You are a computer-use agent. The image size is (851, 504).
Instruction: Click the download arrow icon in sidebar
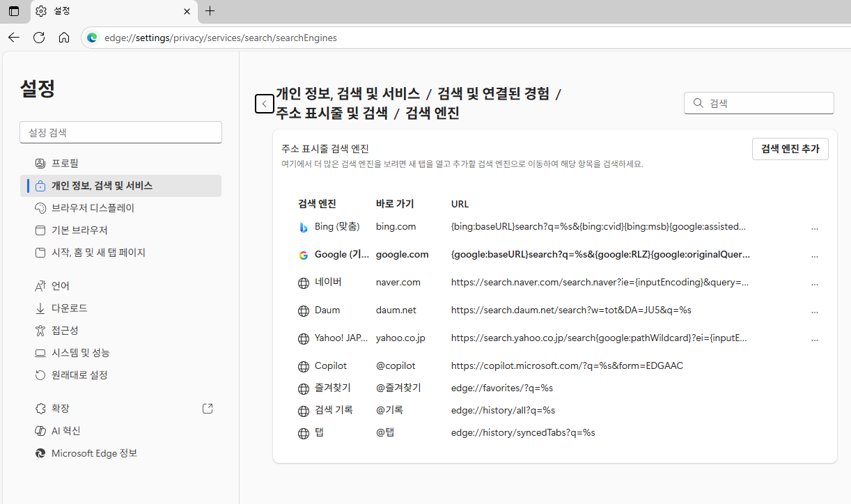[40, 308]
